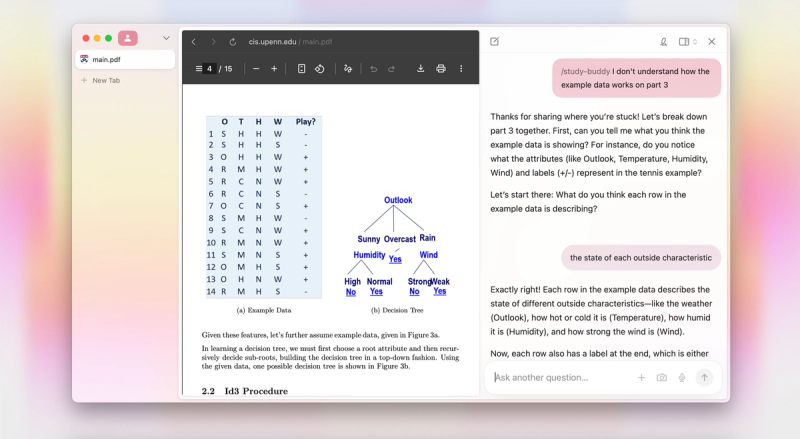Zoom out of the PDF
Screen dimensions: 800x439
[256, 68]
